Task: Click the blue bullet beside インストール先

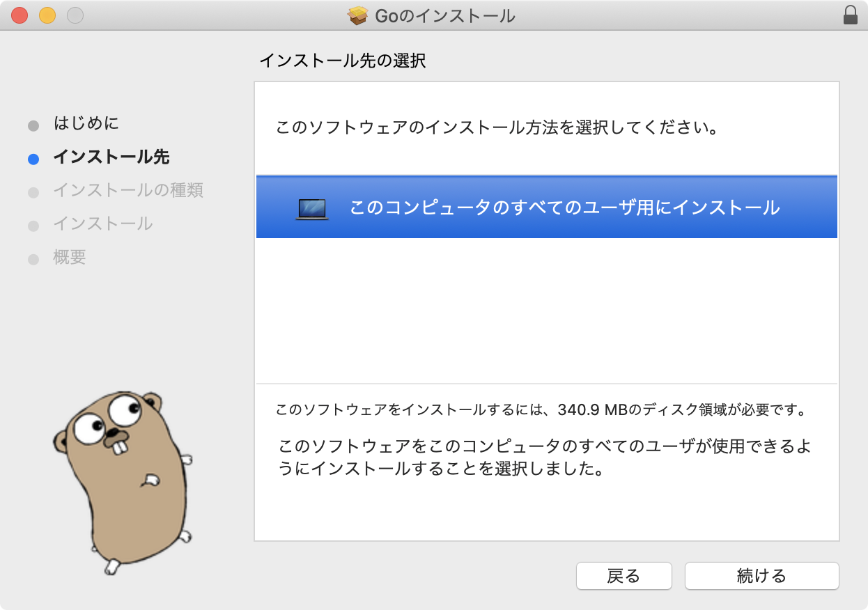Action: click(x=33, y=159)
